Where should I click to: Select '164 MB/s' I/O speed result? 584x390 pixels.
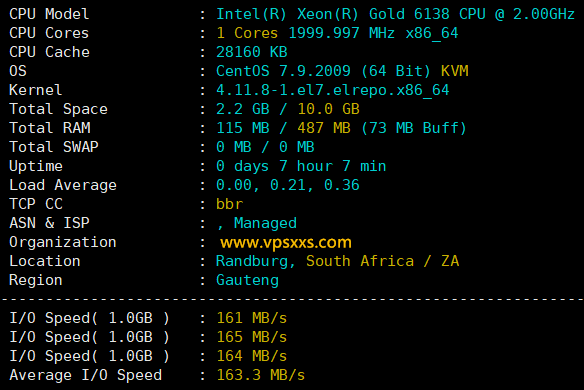pos(252,356)
